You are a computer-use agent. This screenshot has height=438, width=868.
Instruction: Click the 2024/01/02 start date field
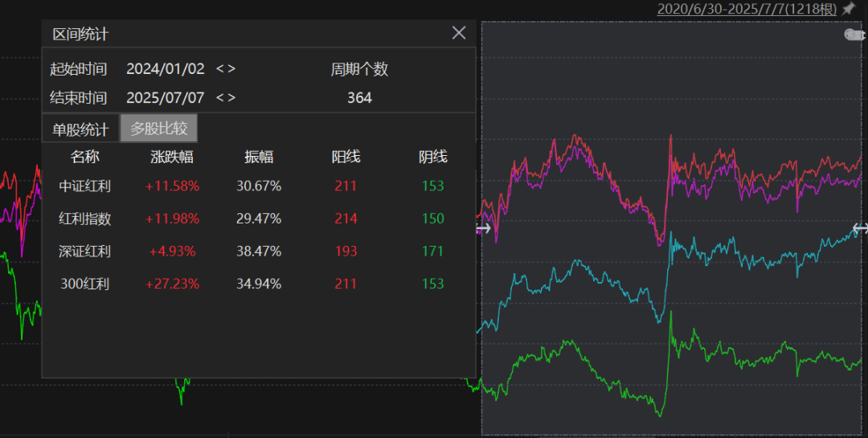[166, 69]
